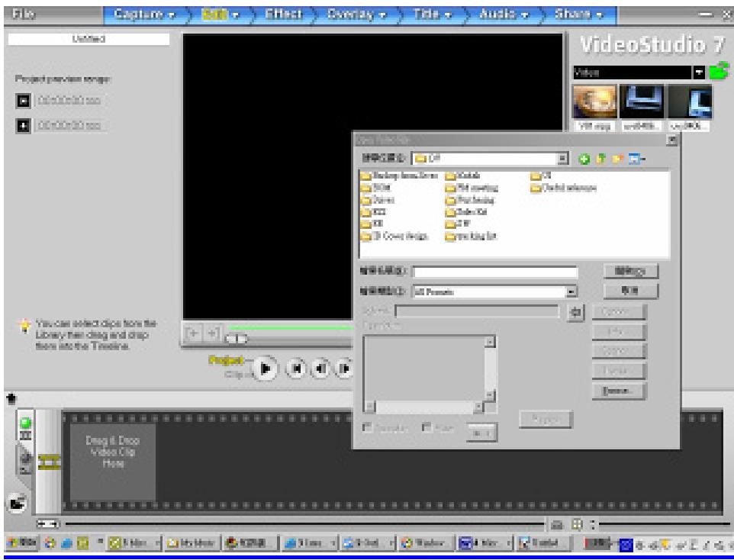
Task: Click the description box up scroll arrow
Action: (x=490, y=341)
